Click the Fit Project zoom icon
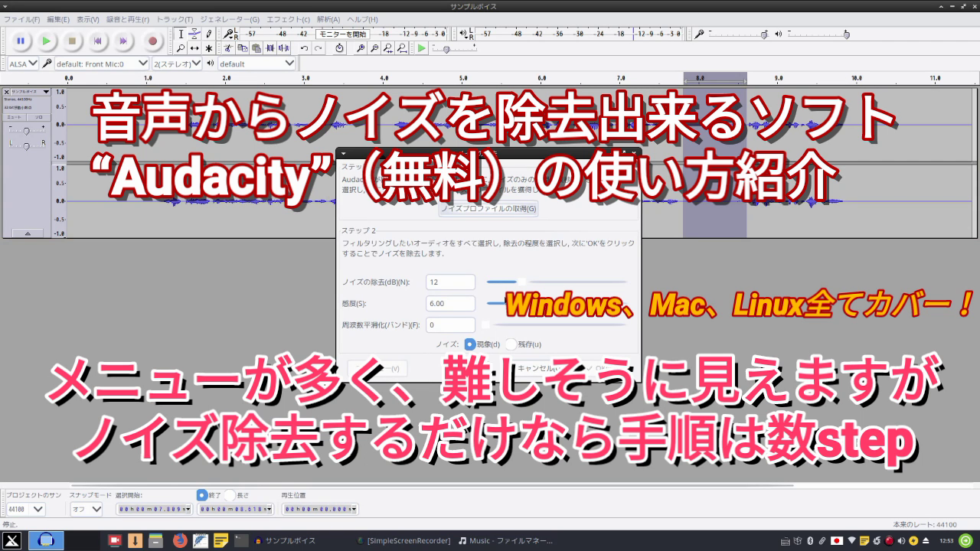The width and height of the screenshot is (980, 551). [x=402, y=48]
